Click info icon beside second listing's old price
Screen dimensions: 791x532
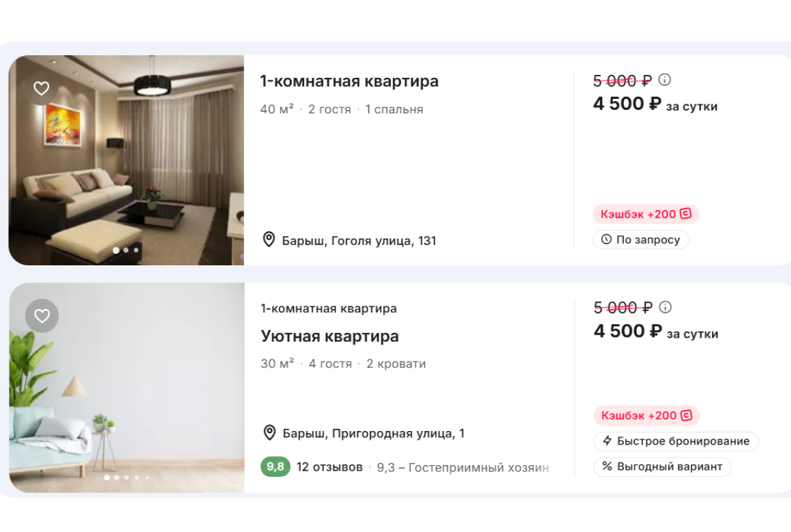(x=666, y=307)
